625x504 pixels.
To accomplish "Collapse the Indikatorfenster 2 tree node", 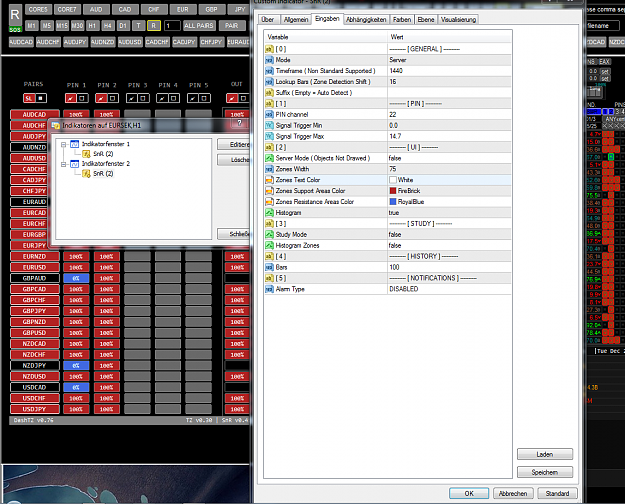I will point(63,164).
